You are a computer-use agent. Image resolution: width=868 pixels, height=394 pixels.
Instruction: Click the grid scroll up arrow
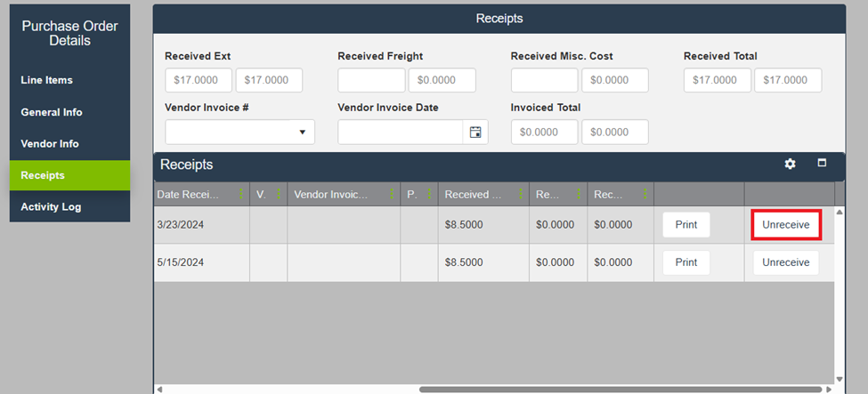(840, 213)
